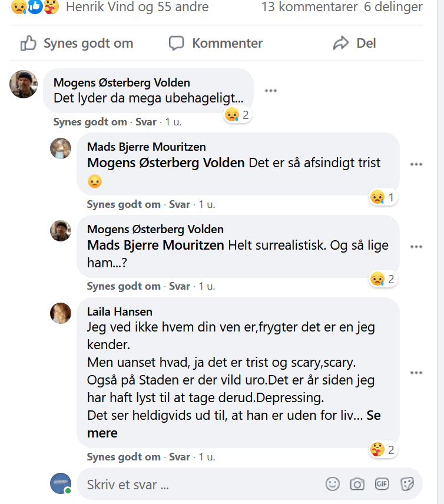Reply to Mogens' first comment with Svar

146,122
